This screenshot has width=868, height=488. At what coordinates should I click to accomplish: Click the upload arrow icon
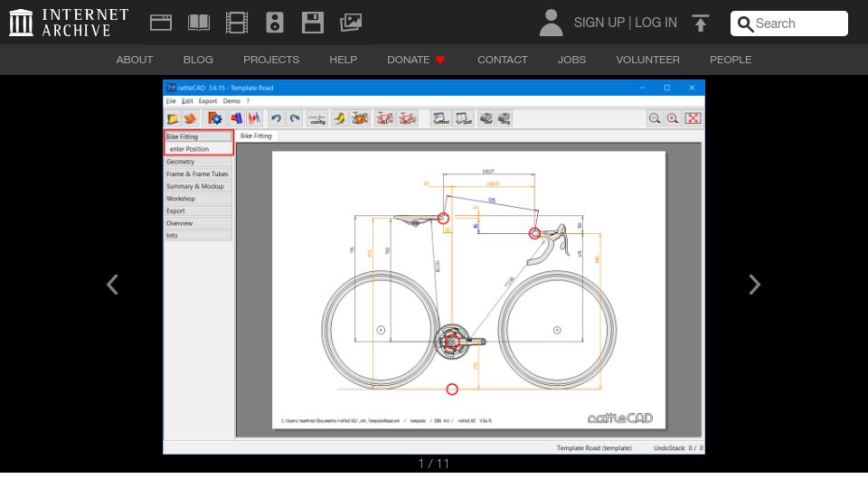click(x=700, y=23)
